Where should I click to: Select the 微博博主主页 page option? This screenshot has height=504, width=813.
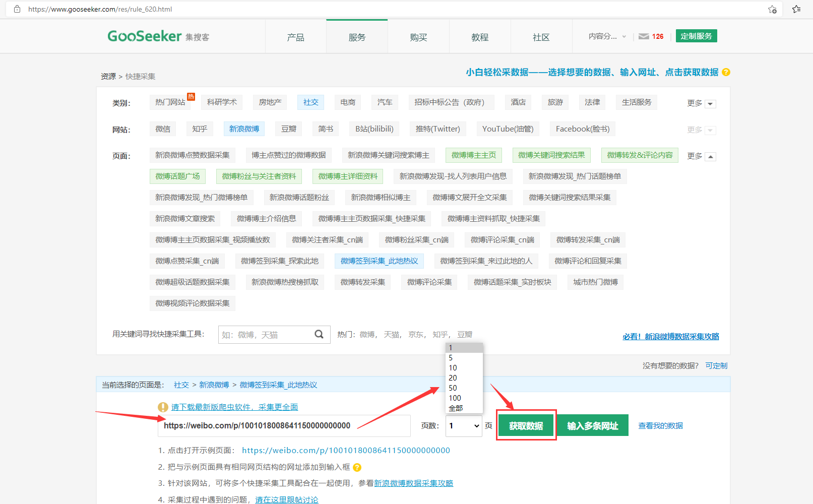474,155
